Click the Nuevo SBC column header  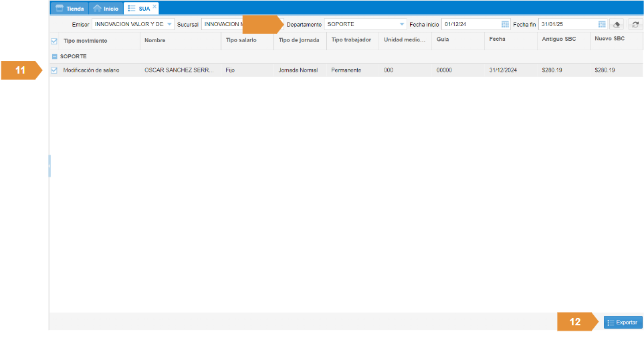tap(609, 39)
